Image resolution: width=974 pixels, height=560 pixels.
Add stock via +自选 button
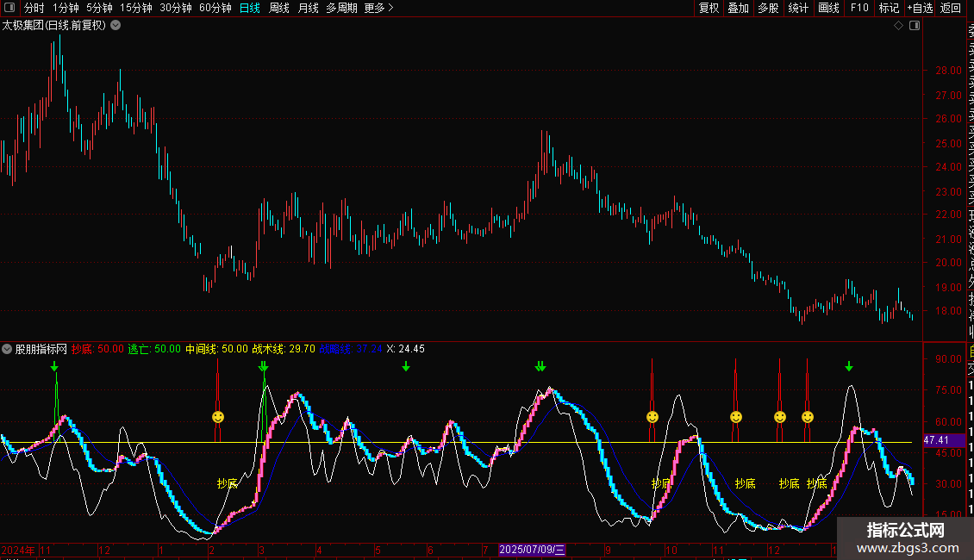click(920, 8)
